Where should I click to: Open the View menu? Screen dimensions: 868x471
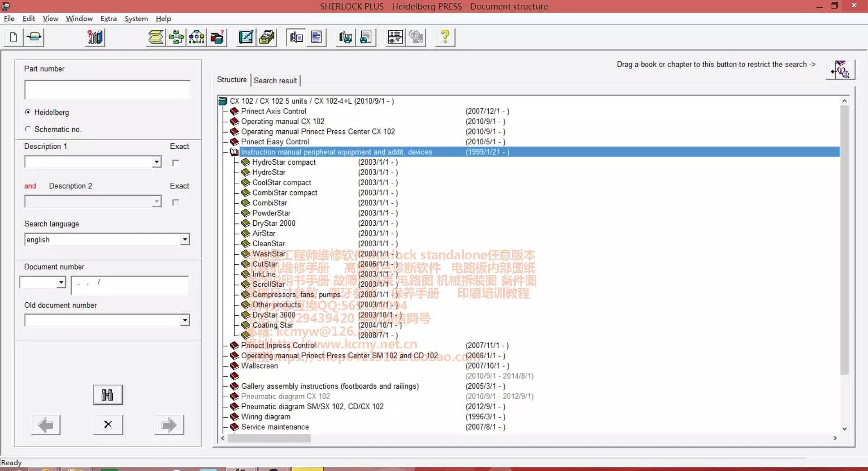pyautogui.click(x=50, y=19)
